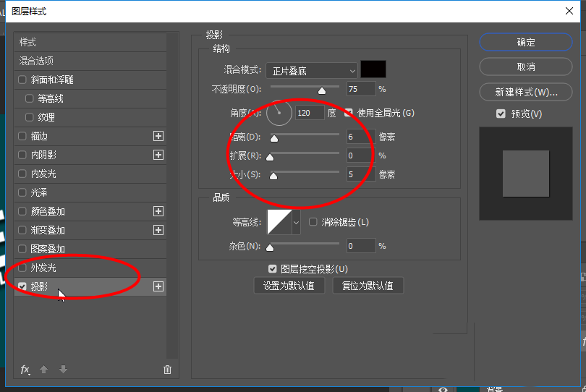The width and height of the screenshot is (586, 392).
Task: Click the 距离 value field 6
Action: point(361,137)
